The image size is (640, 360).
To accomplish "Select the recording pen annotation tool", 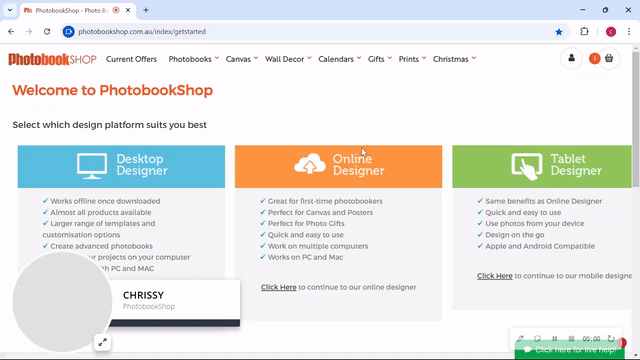I will coord(520,338).
